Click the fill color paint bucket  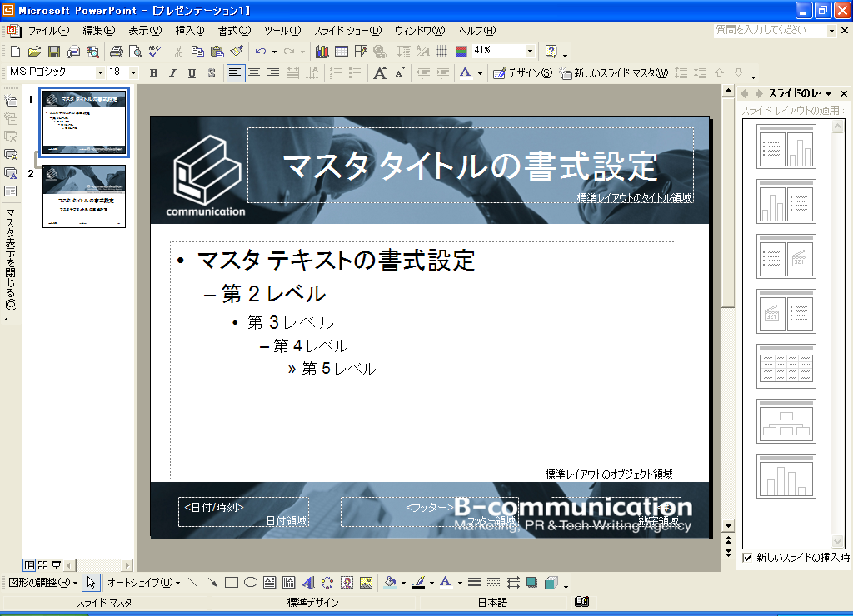[389, 583]
